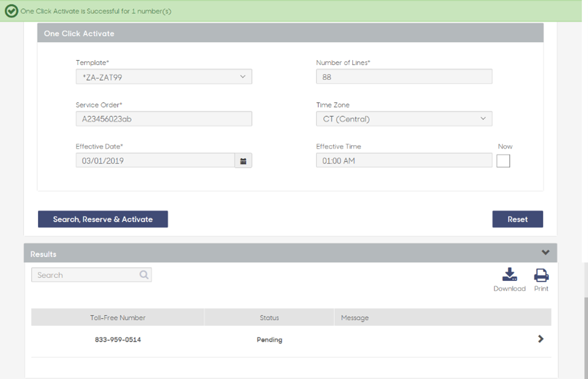Sort by the Status column header

click(x=269, y=318)
